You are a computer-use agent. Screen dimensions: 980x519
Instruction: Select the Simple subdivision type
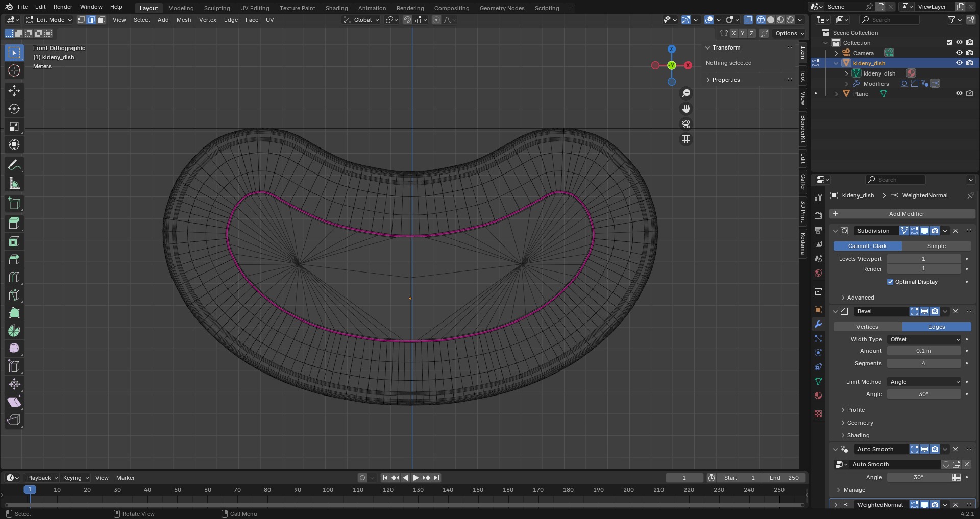tap(936, 246)
